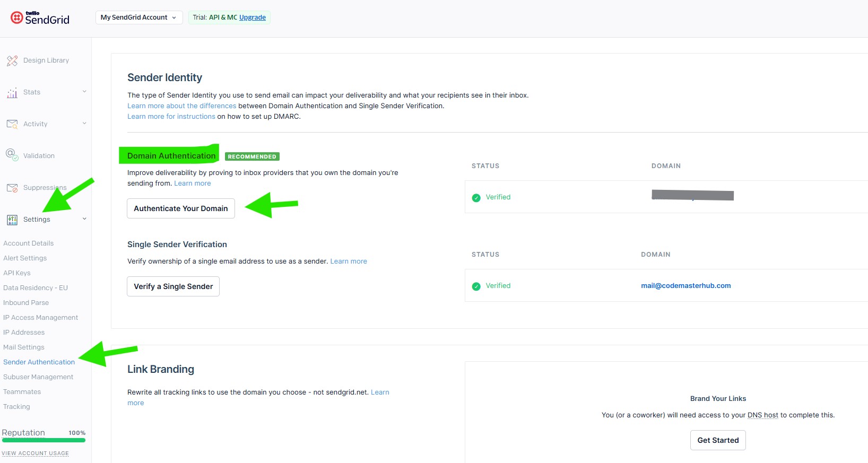Viewport: 868px width, 463px height.
Task: Expand the Activity menu chevron
Action: (x=84, y=124)
